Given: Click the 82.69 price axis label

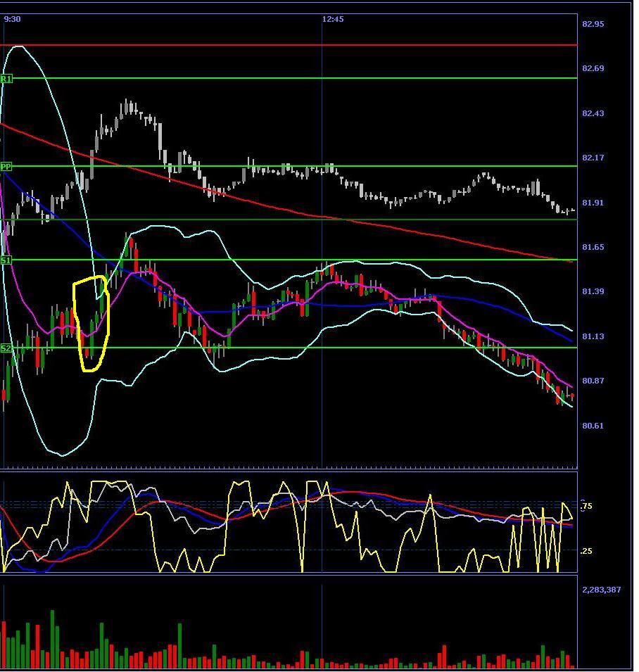Looking at the screenshot, I should point(593,68).
